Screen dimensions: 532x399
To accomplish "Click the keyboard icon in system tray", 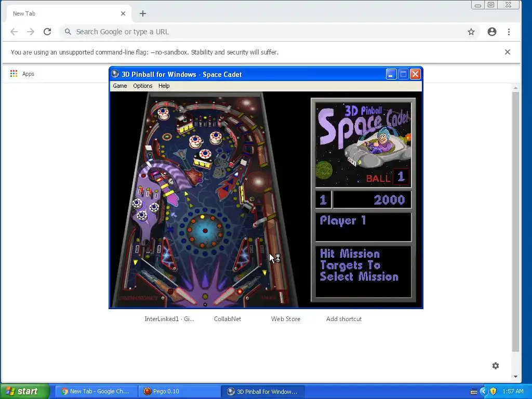I will click(474, 392).
